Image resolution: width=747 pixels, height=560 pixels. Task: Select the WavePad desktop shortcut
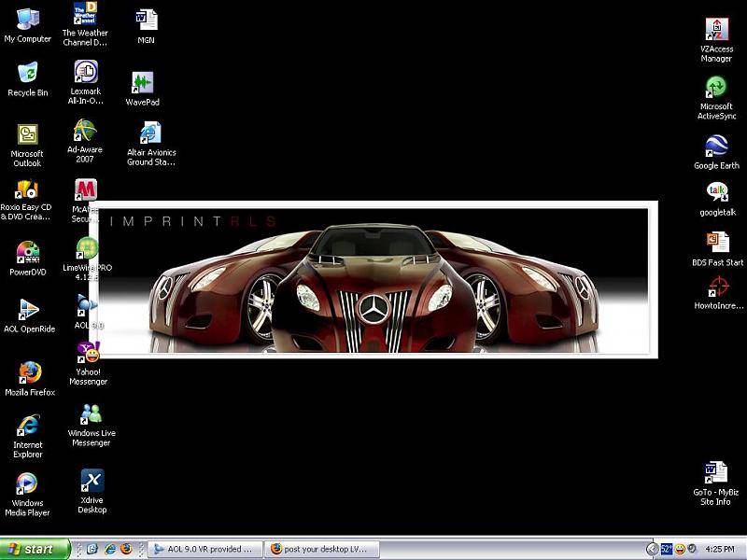click(x=142, y=89)
